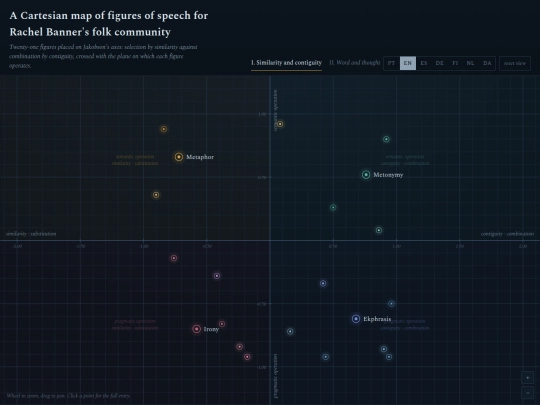Select PT language option
The height and width of the screenshot is (405, 540).
(x=392, y=63)
